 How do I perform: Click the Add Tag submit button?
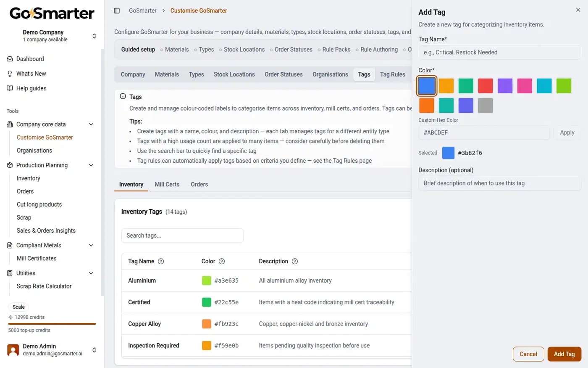(x=564, y=354)
